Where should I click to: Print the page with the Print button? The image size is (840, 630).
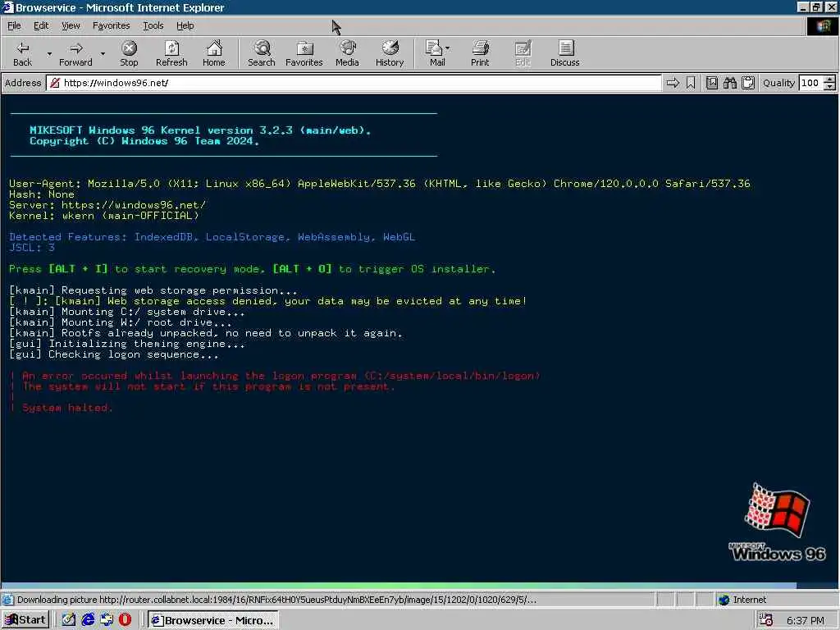(x=480, y=53)
